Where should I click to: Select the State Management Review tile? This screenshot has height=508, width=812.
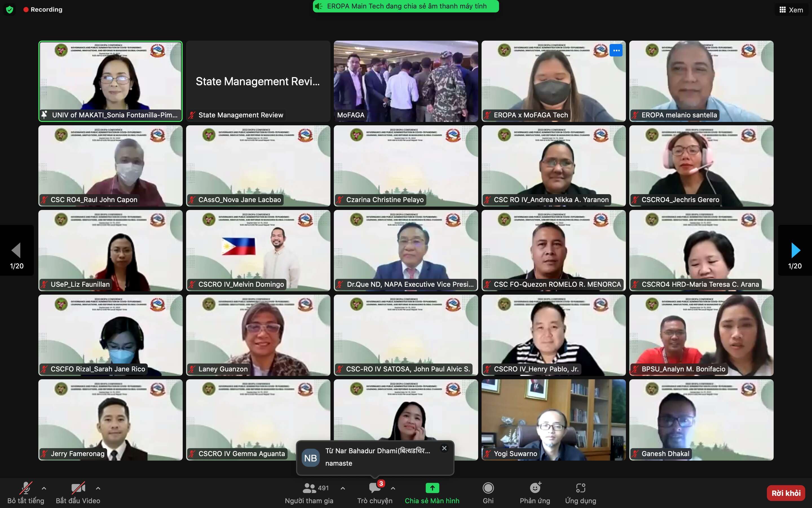coord(258,81)
